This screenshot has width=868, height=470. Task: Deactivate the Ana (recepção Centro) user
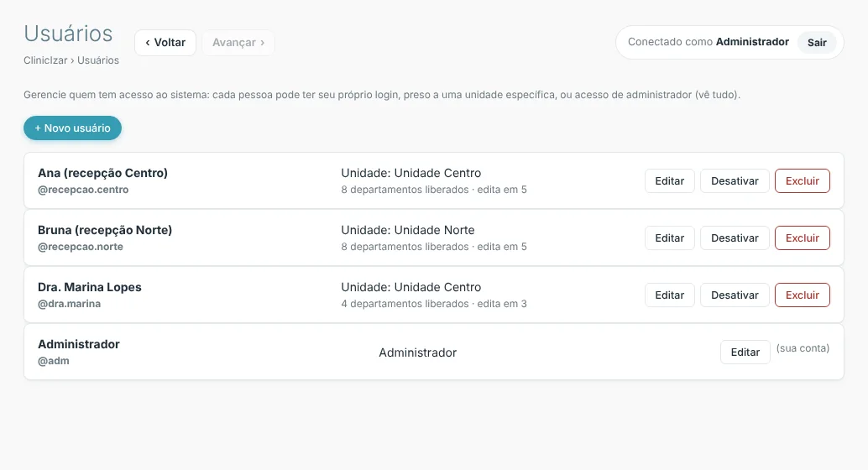735,181
